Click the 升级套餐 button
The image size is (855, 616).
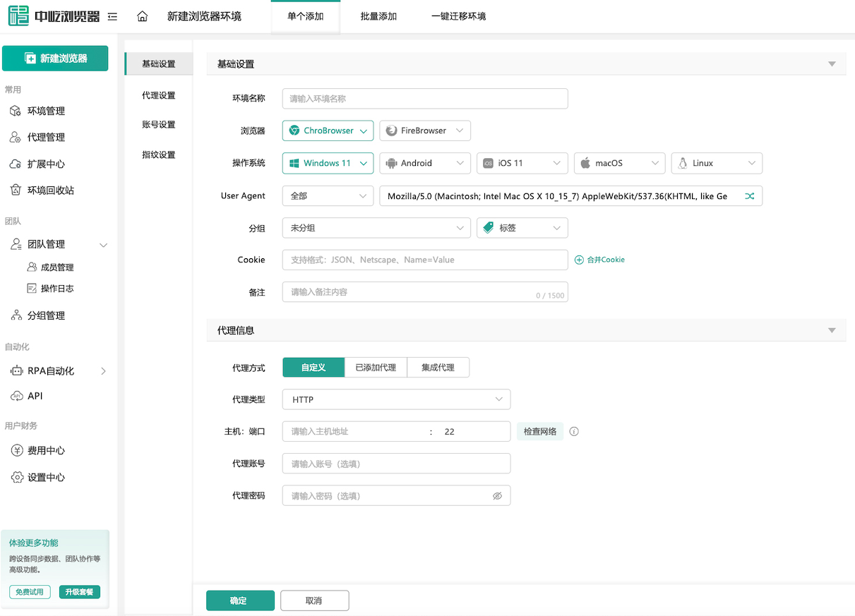80,592
